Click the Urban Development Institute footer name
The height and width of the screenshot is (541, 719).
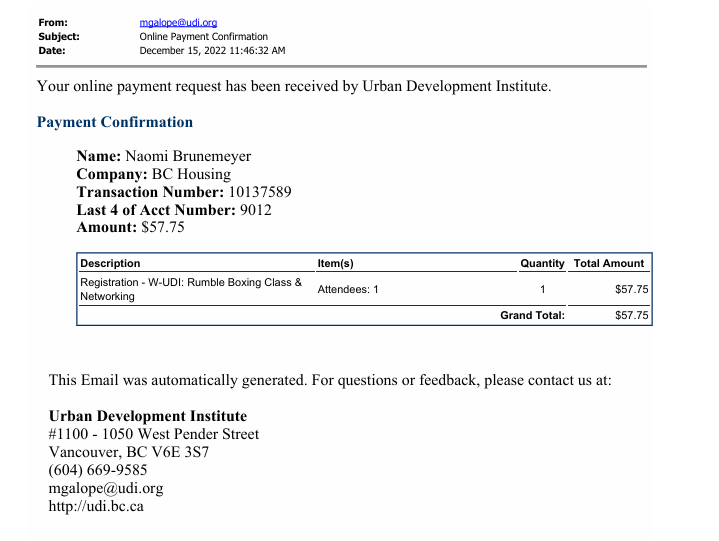pyautogui.click(x=148, y=416)
